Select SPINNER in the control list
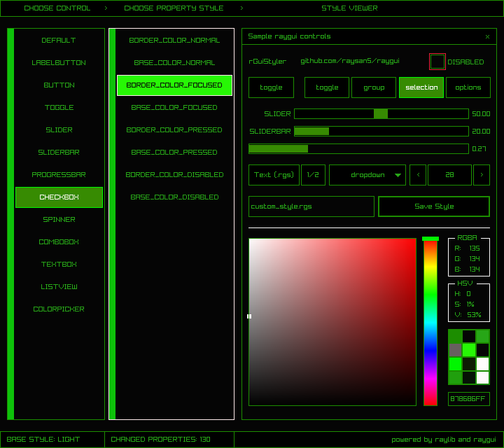Screen dimensions: 504x448 [x=59, y=220]
